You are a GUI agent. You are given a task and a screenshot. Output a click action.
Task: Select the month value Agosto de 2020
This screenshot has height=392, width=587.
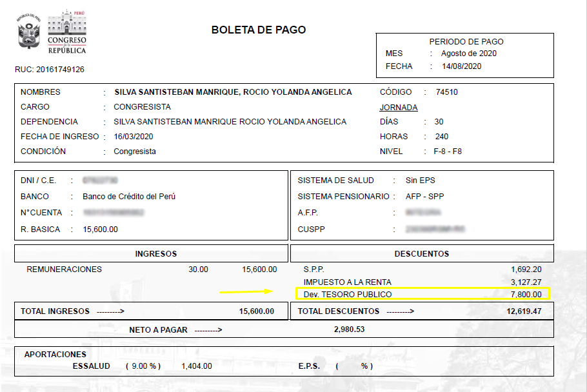point(469,54)
